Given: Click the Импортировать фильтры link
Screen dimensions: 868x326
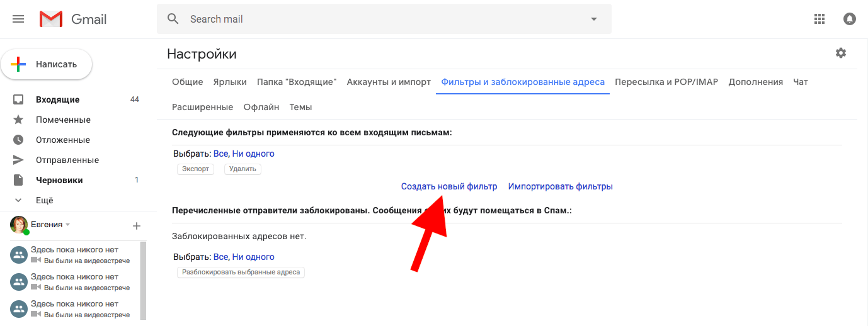Looking at the screenshot, I should [x=560, y=186].
